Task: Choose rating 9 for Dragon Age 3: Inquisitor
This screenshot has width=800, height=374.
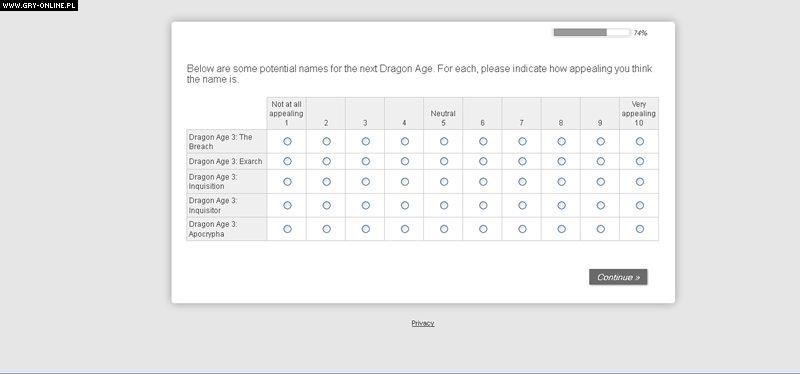Action: click(601, 205)
